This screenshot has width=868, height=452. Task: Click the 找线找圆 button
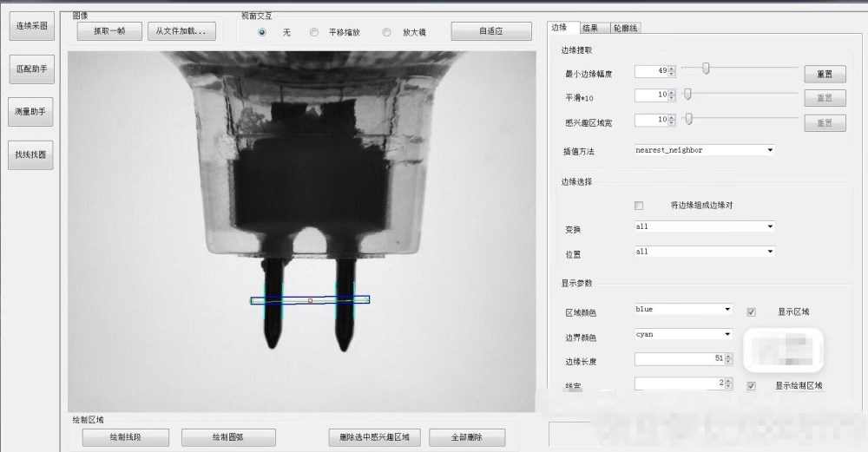tap(30, 155)
